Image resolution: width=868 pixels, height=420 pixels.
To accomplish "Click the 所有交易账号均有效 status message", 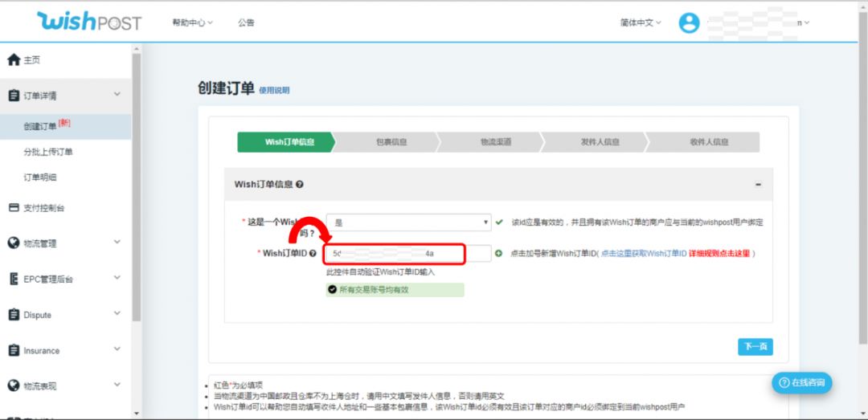I will 395,290.
